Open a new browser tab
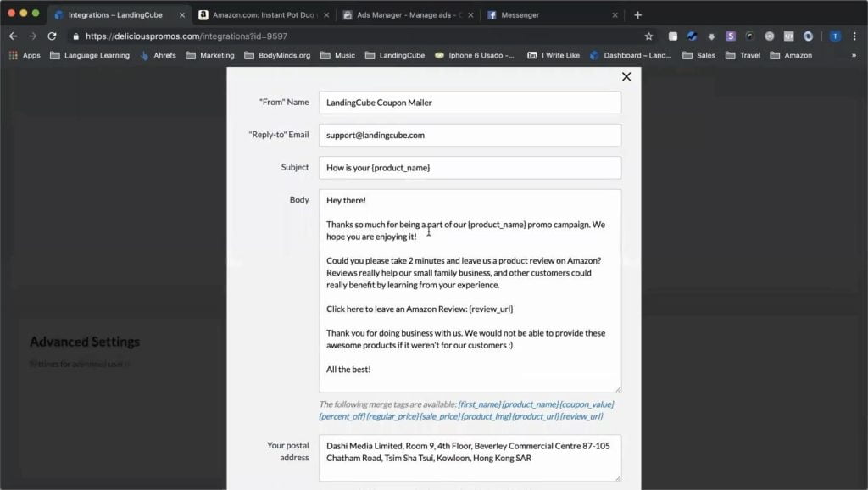Image resolution: width=868 pixels, height=490 pixels. (x=637, y=15)
